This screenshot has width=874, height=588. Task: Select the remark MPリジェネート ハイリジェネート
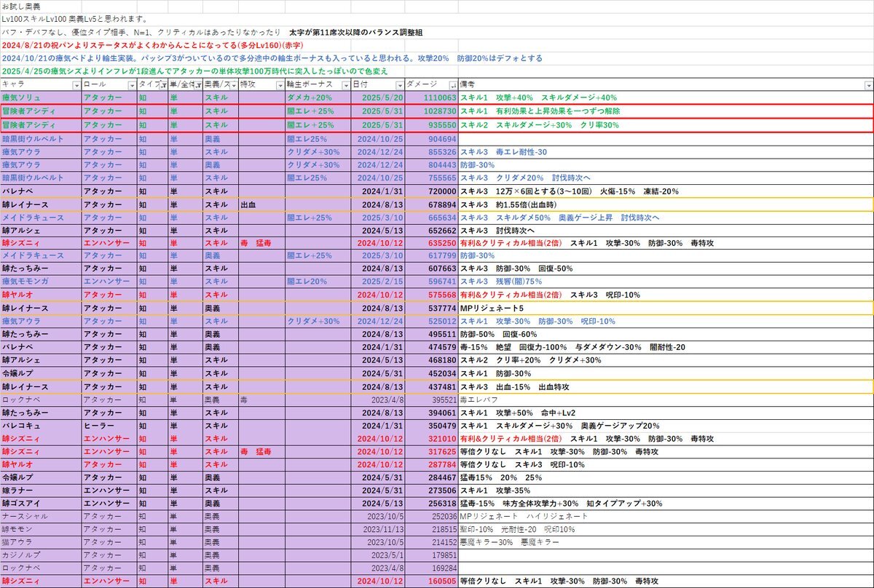click(x=524, y=516)
